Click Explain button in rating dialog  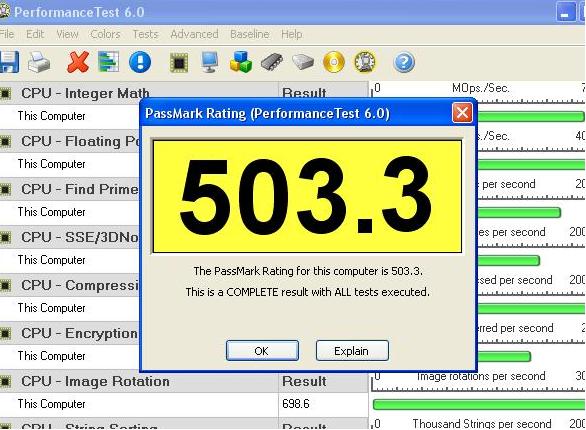tap(352, 351)
